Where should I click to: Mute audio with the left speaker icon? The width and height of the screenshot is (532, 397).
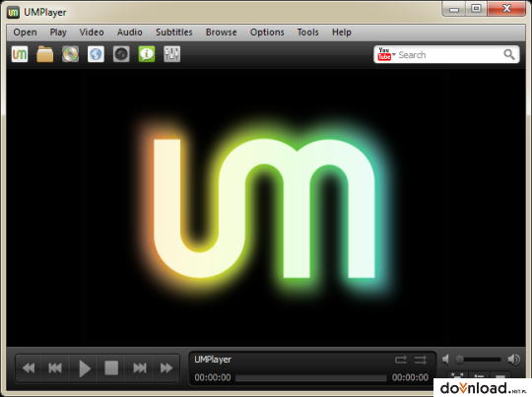pos(446,359)
